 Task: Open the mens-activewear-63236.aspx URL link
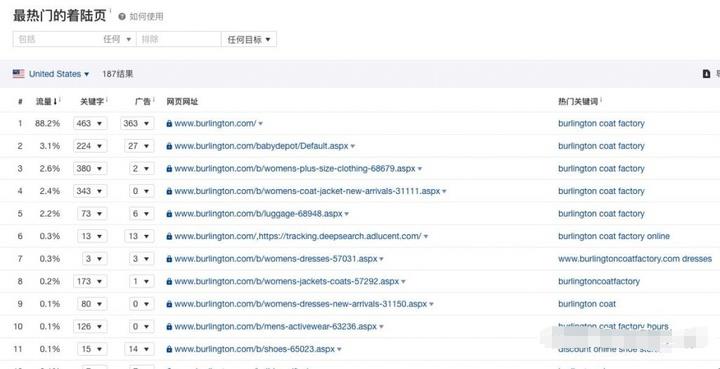point(276,327)
